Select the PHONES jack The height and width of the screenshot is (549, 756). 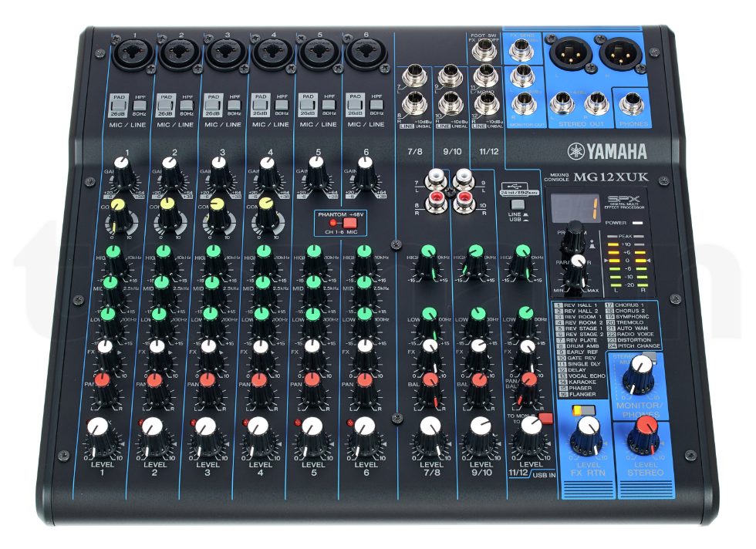(632, 103)
